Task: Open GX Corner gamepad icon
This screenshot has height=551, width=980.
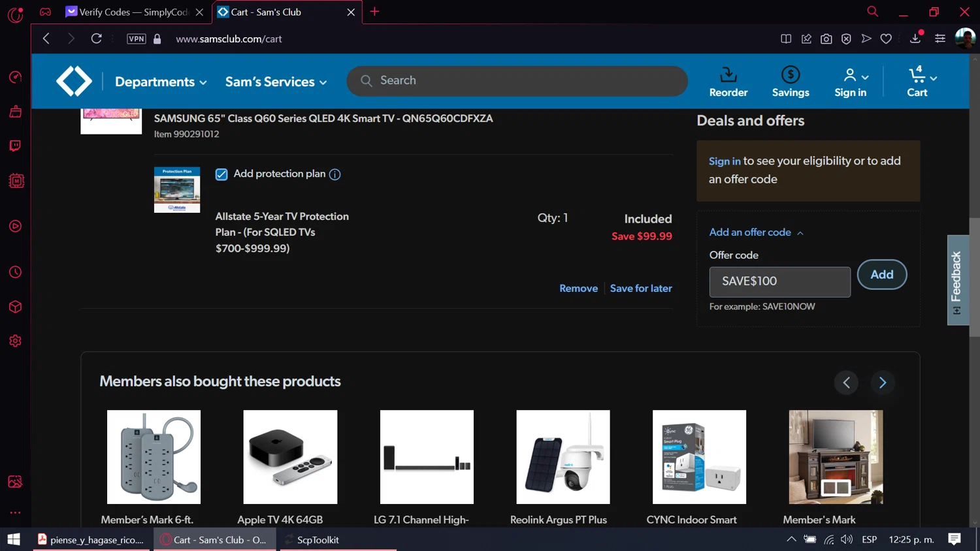Action: [45, 12]
